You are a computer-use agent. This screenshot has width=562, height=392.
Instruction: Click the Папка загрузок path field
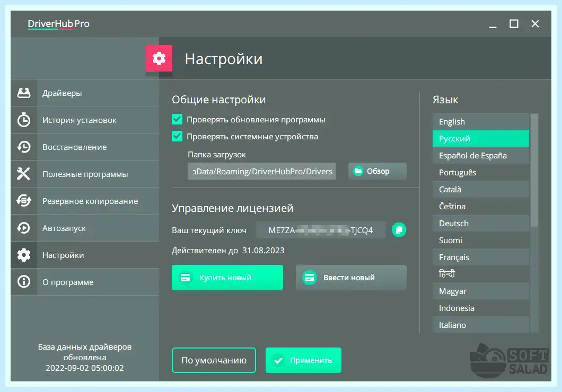point(261,171)
